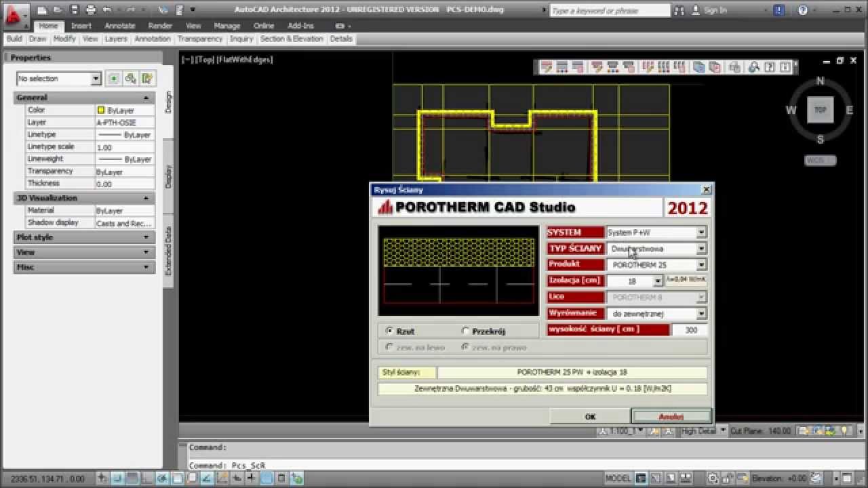Viewport: 868px width, 488px height.
Task: Click the POROTHERM toolbar lock icon
Action: pos(734,67)
